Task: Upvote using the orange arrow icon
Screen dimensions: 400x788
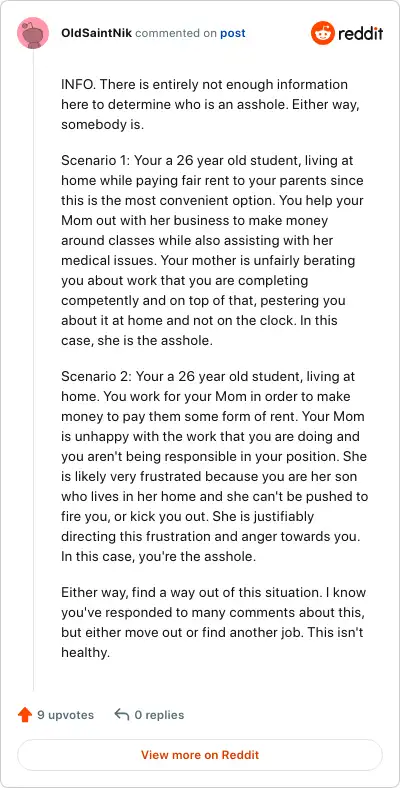Action: tap(25, 715)
